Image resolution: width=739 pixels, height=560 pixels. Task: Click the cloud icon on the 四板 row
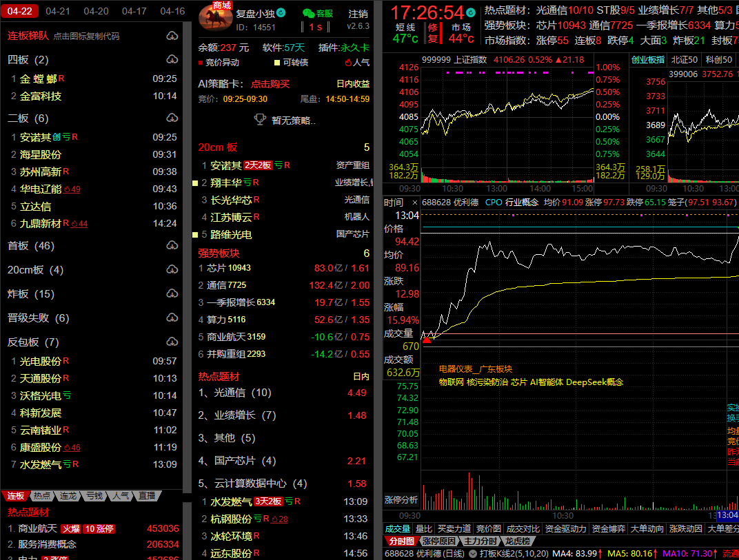(172, 60)
